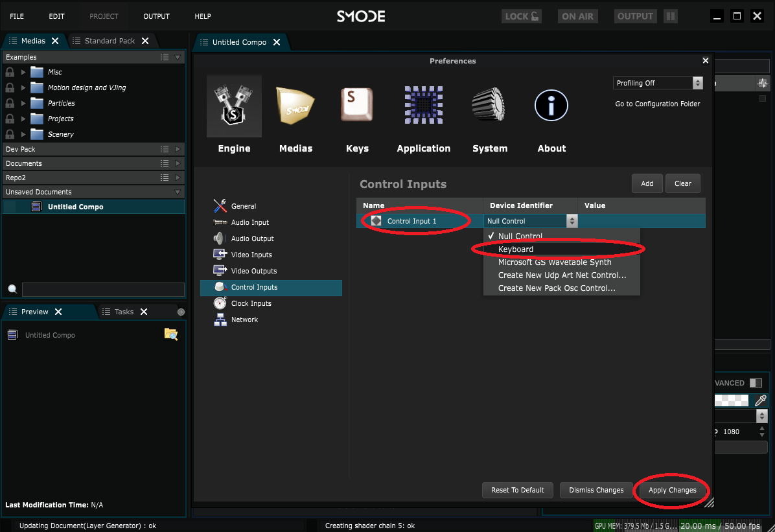Toggle the LOCK button
The width and height of the screenshot is (775, 532).
[x=521, y=16]
